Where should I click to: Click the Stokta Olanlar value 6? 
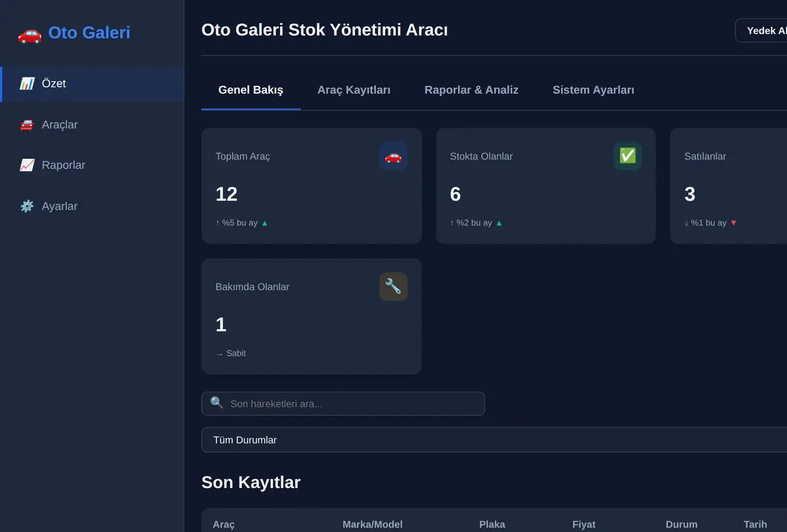tap(455, 194)
